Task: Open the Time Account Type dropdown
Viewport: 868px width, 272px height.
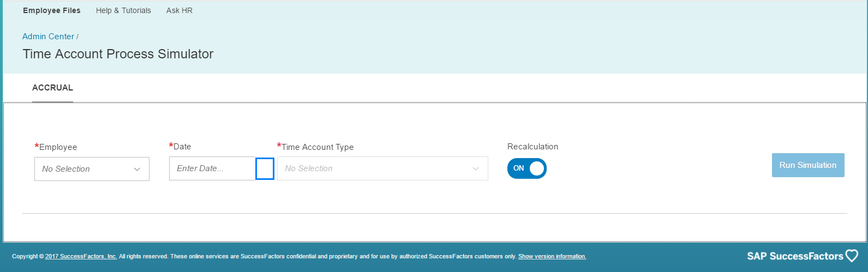Action: click(382, 168)
